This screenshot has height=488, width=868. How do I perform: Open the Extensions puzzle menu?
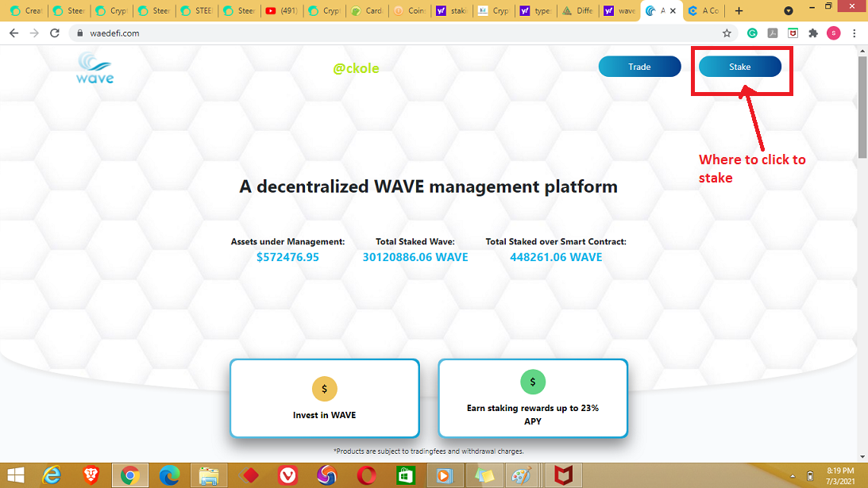(813, 33)
